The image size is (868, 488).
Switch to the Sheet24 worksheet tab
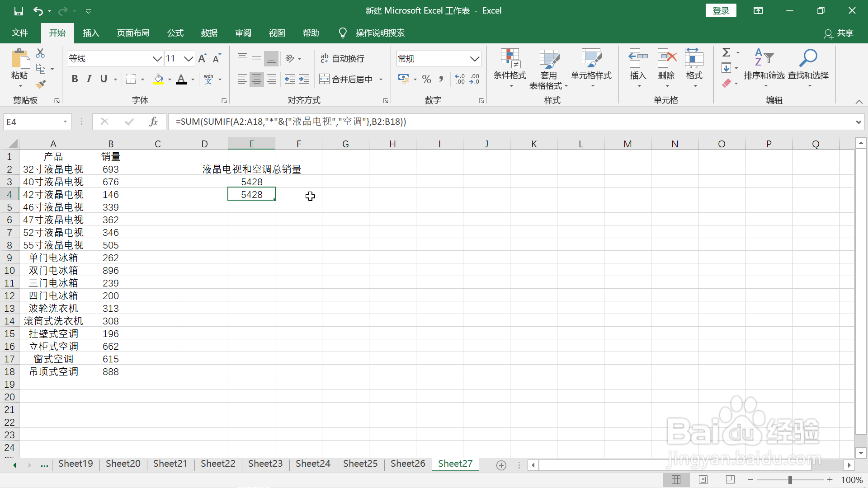coord(313,464)
